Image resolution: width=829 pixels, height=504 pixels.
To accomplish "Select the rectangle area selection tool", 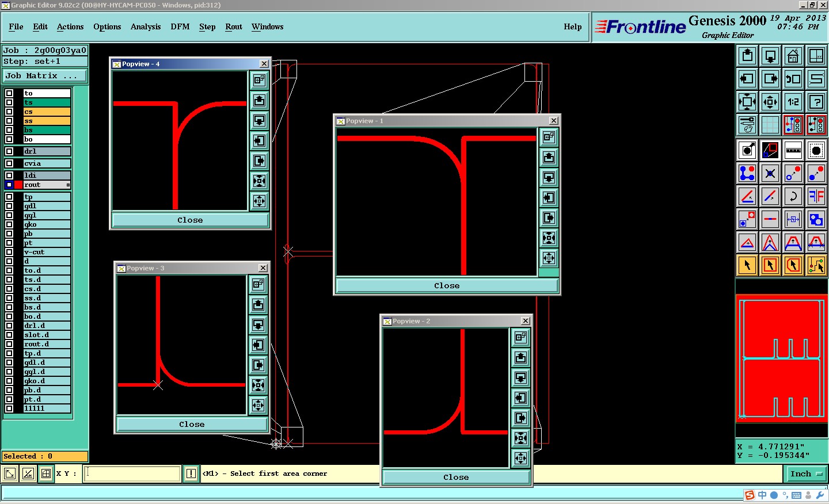I will tap(770, 265).
